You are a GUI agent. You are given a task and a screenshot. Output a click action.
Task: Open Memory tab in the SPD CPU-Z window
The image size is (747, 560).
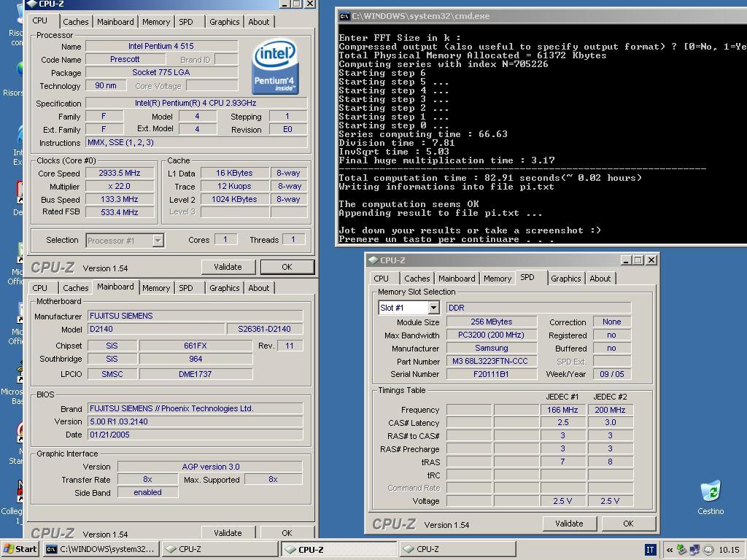[x=498, y=279]
